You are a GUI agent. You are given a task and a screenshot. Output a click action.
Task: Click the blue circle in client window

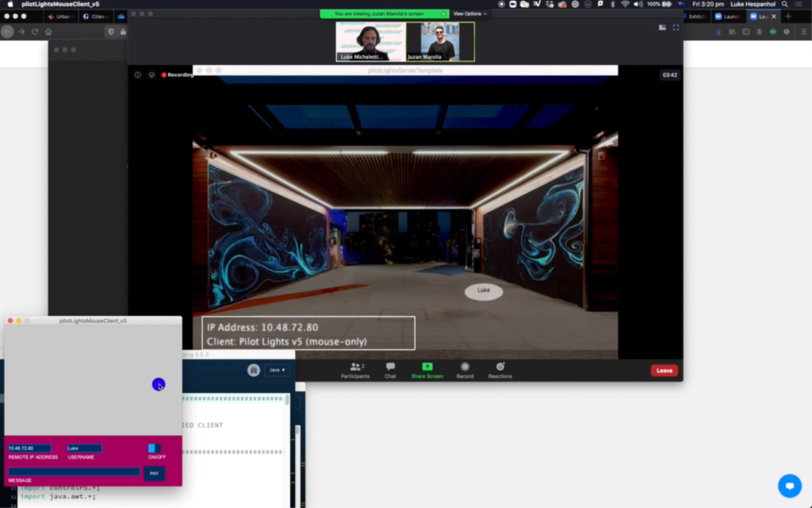coord(159,385)
